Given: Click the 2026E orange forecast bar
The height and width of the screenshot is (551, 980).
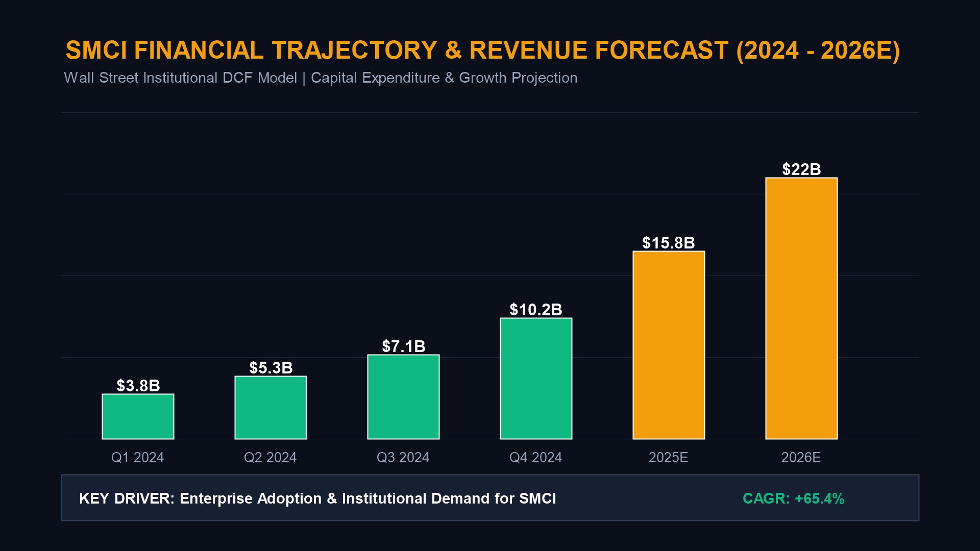Looking at the screenshot, I should point(801,308).
